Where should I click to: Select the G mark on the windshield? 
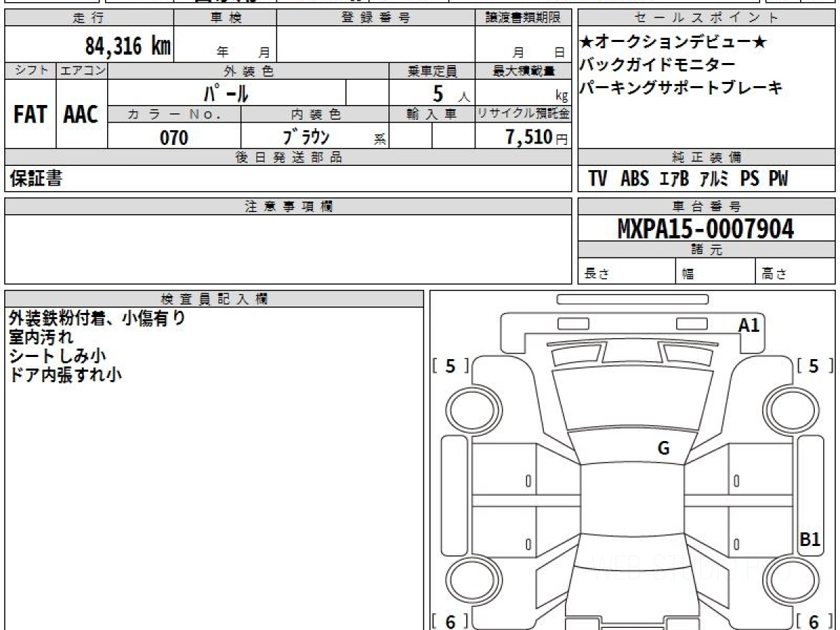664,449
